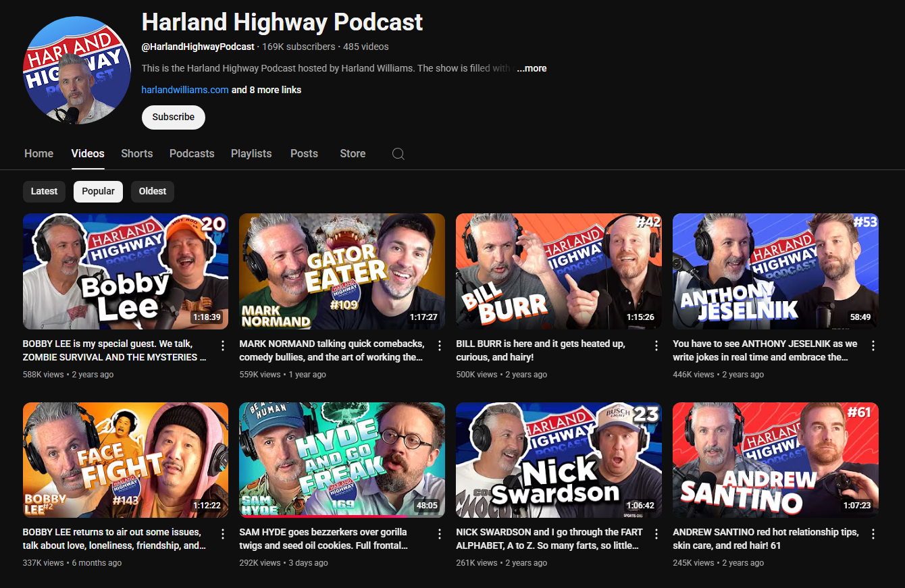Open the Gator Eater Mark Normand thumbnail

pyautogui.click(x=342, y=271)
